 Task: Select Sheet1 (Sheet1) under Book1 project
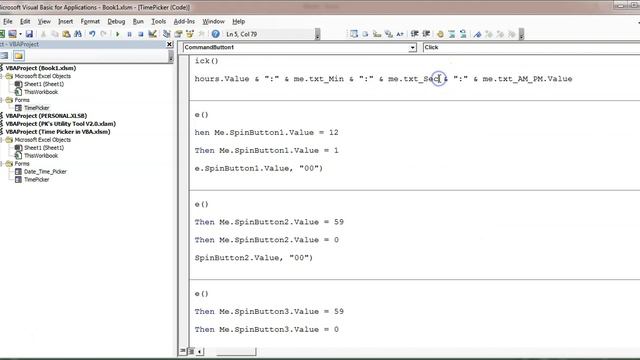[x=44, y=84]
